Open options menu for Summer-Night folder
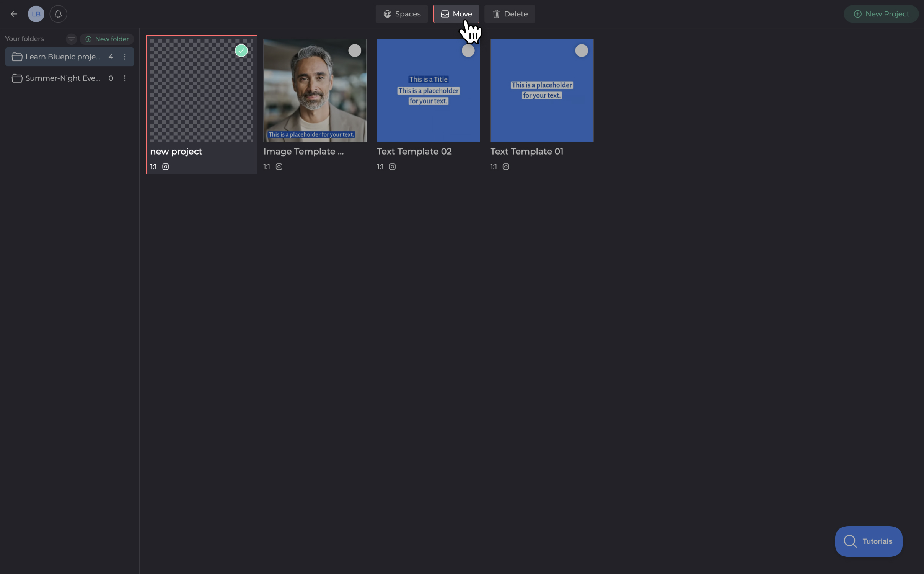 tap(125, 78)
